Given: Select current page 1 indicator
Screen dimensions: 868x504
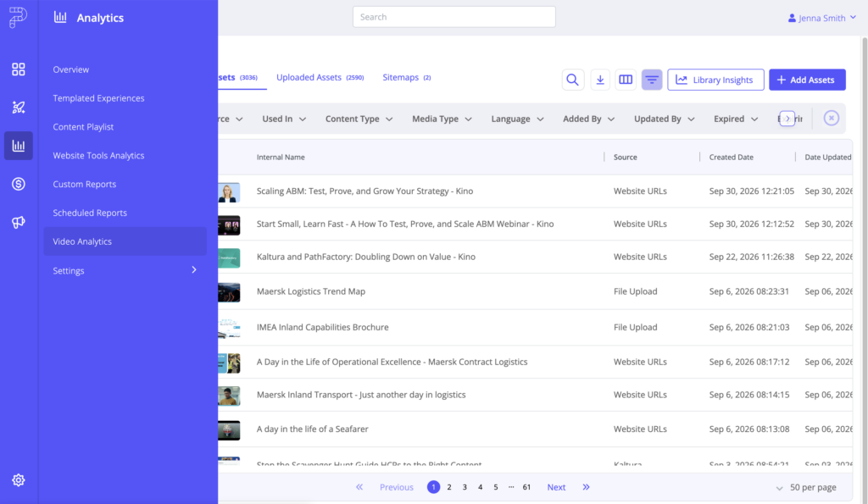Looking at the screenshot, I should click(x=433, y=487).
